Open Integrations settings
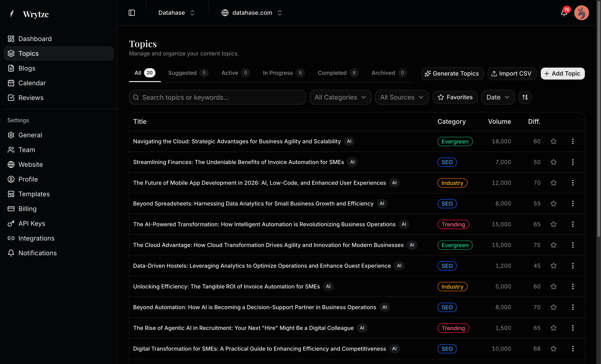The width and height of the screenshot is (601, 364). [59, 238]
